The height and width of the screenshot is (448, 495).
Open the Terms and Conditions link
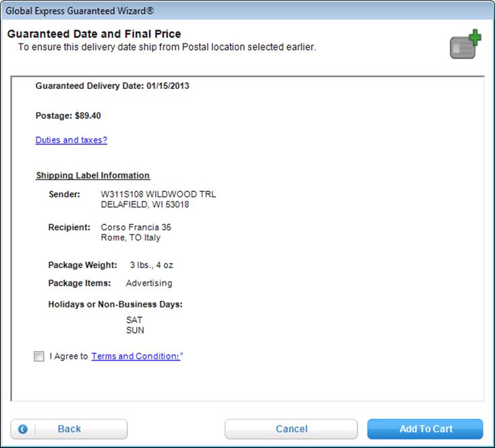[137, 356]
